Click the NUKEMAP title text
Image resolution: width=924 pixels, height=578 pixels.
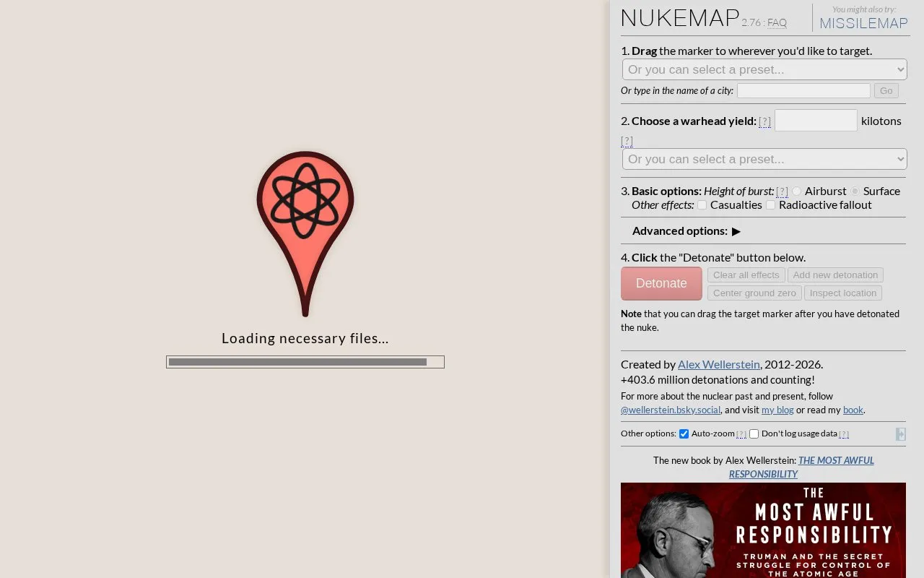[680, 18]
